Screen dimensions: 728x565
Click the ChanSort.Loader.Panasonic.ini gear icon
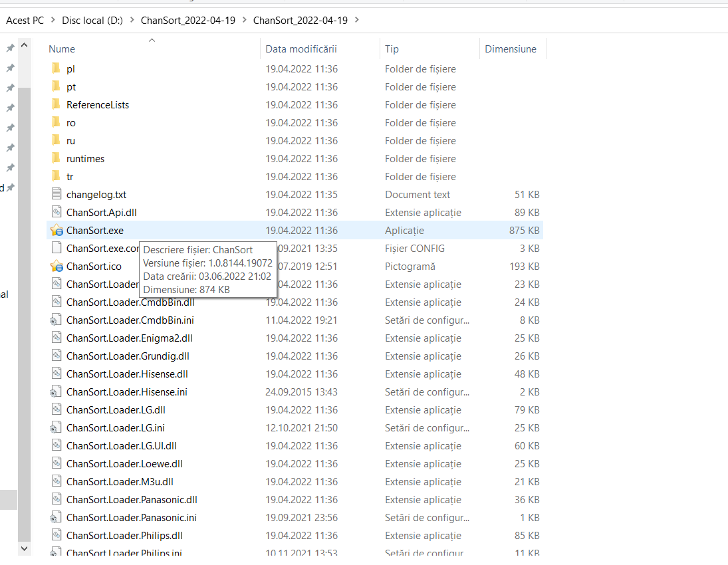point(56,517)
